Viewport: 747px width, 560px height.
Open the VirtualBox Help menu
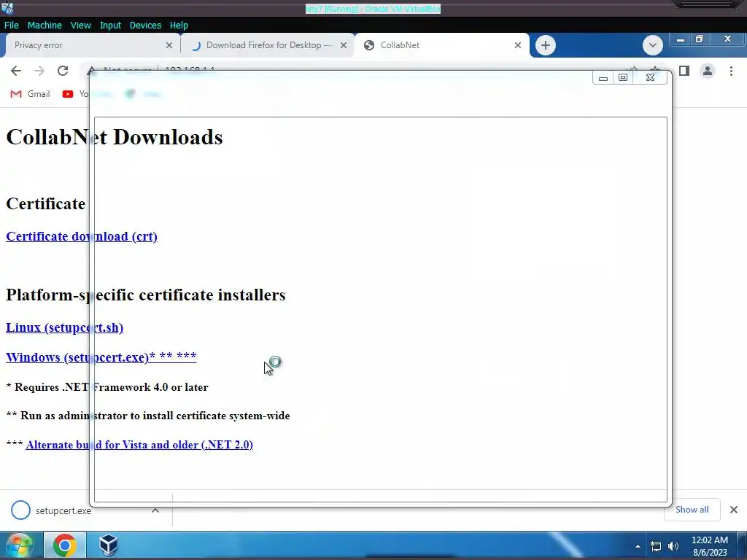click(x=179, y=26)
